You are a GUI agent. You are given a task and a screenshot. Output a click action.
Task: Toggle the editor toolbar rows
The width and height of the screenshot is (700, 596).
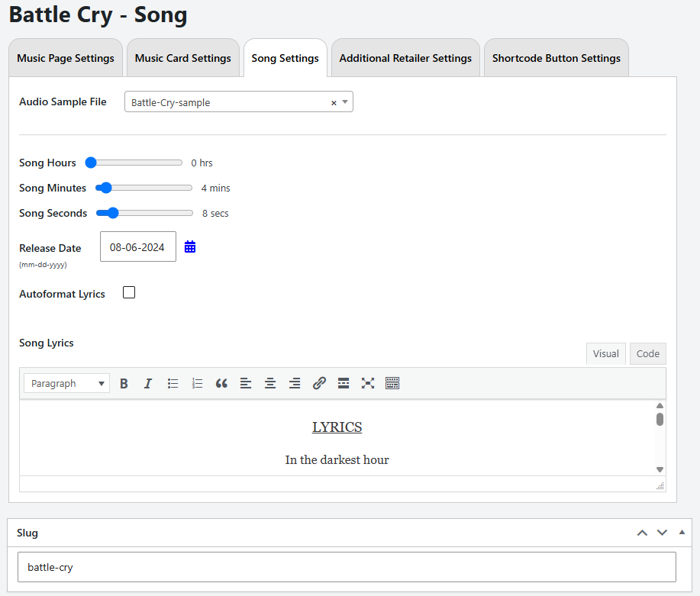click(x=392, y=384)
